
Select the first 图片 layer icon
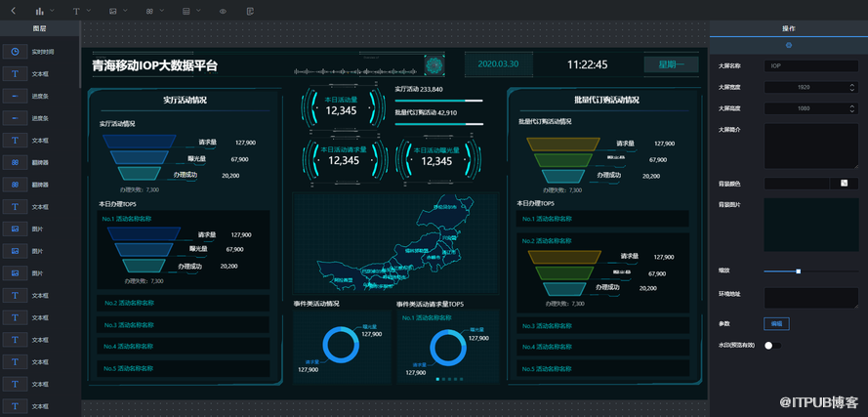point(16,229)
